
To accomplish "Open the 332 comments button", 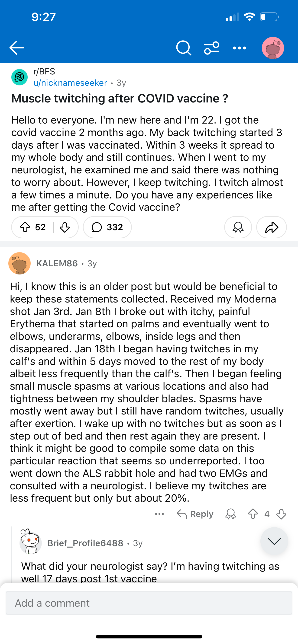I will click(107, 227).
